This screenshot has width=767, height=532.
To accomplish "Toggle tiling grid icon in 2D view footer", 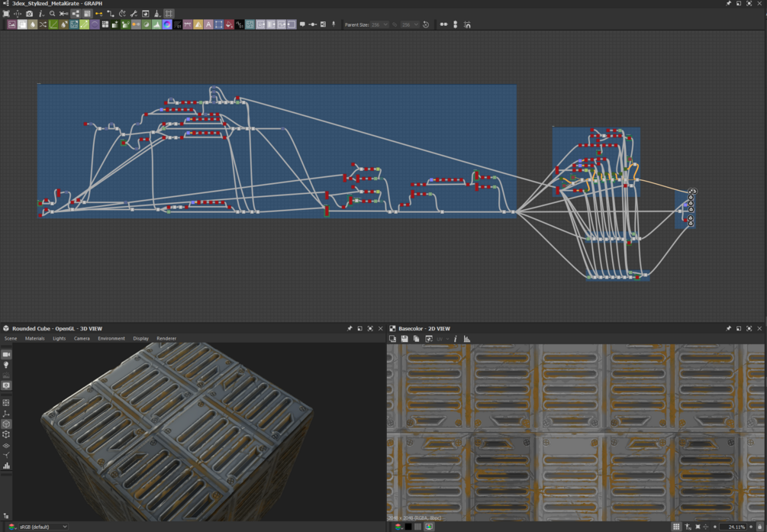I will (x=676, y=527).
